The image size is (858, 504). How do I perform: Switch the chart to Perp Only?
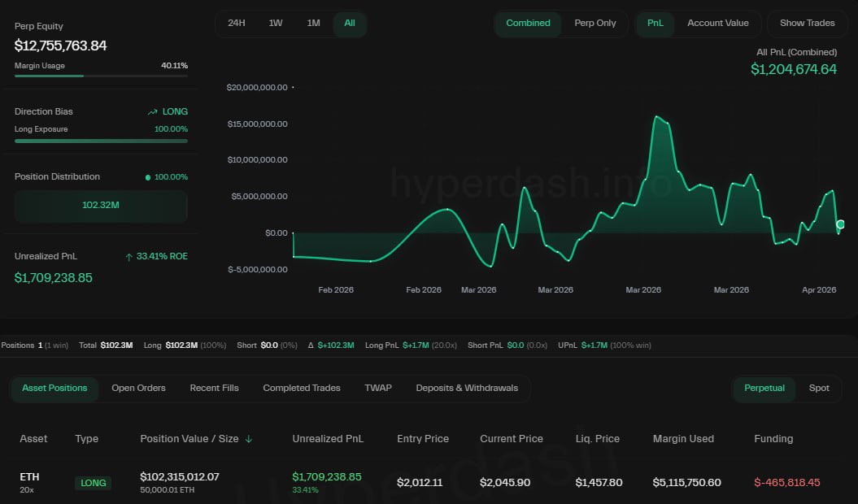[595, 24]
